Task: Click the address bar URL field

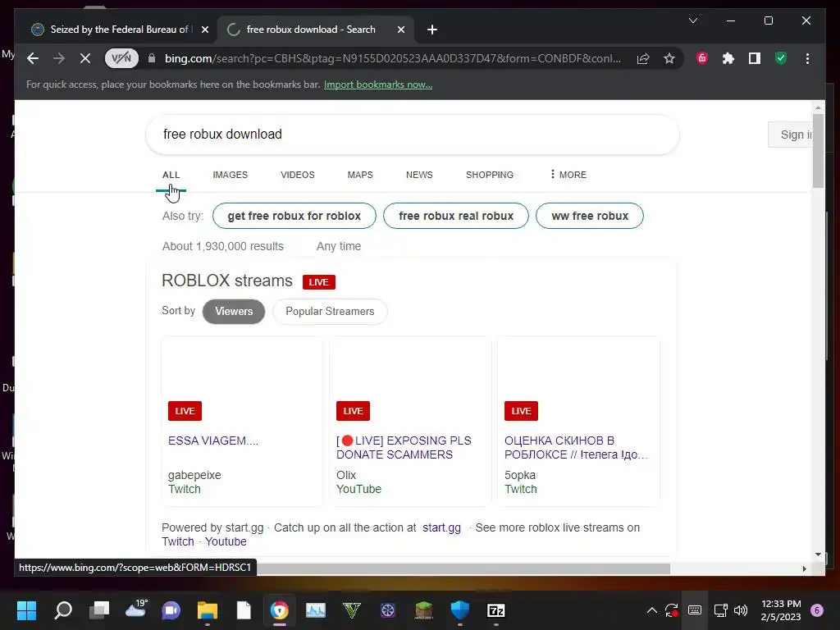Action: [x=393, y=58]
